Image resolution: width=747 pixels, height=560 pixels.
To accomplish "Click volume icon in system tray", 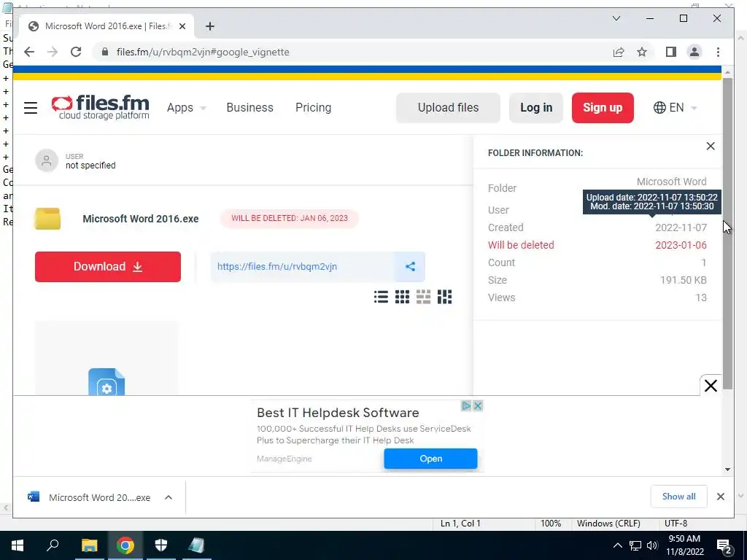I will pyautogui.click(x=652, y=545).
